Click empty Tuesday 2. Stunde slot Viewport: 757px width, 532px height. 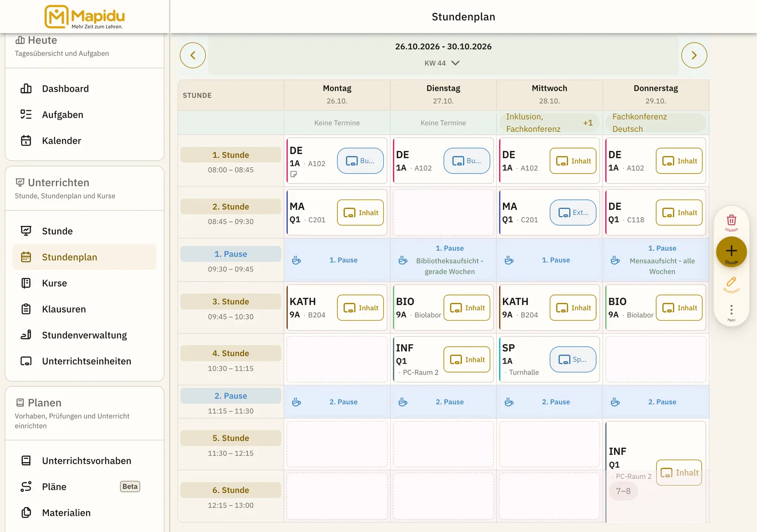[x=443, y=213]
